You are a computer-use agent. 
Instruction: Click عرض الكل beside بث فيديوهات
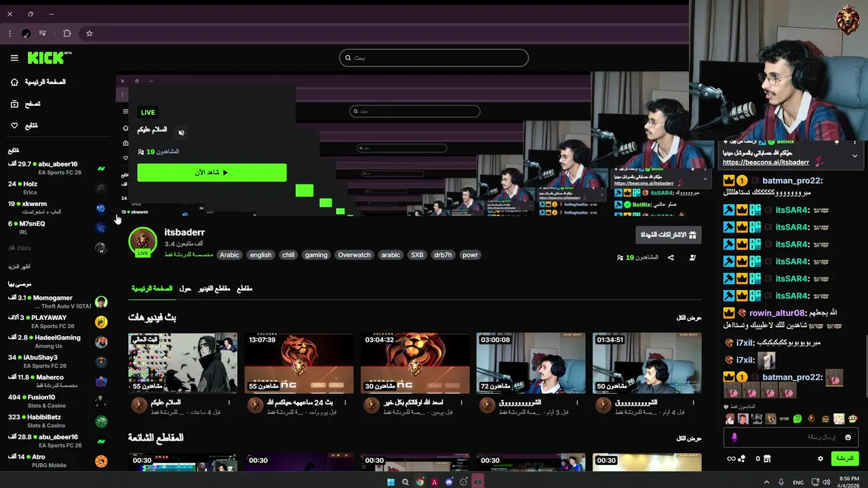coord(689,317)
